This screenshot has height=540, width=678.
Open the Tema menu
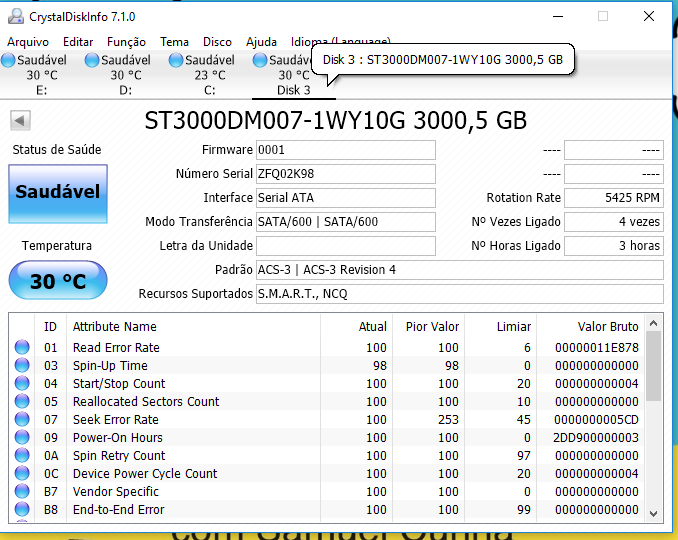pyautogui.click(x=174, y=42)
